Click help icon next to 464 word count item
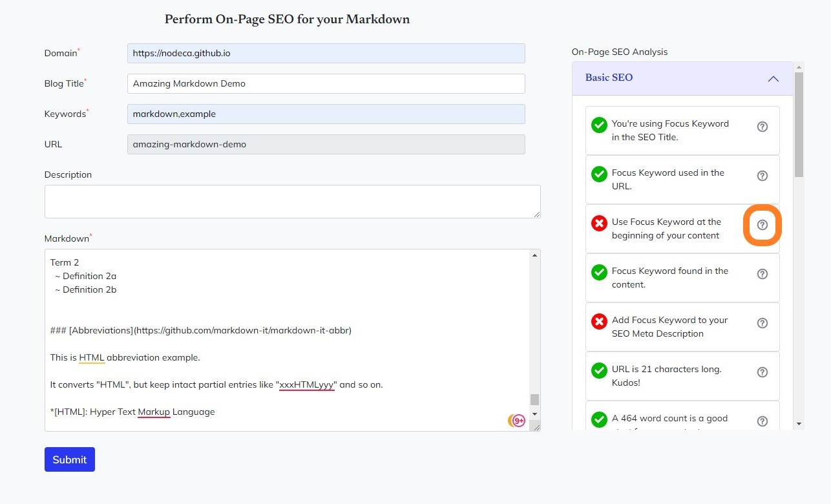The height and width of the screenshot is (504, 831). click(762, 421)
